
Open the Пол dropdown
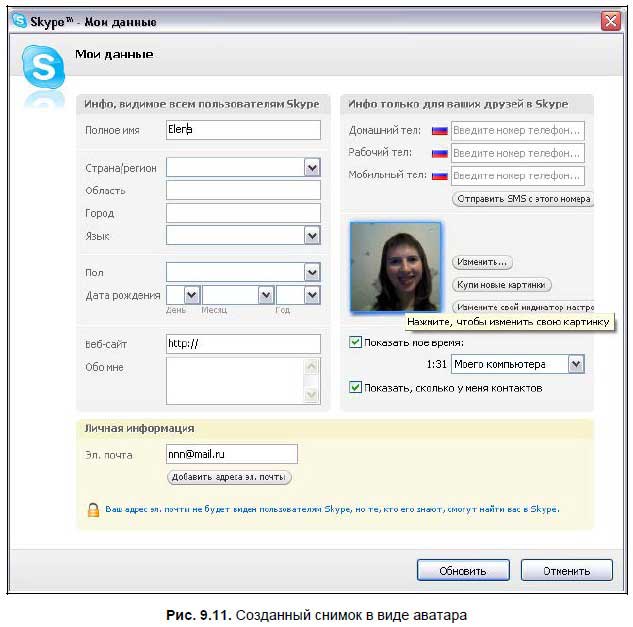click(312, 272)
